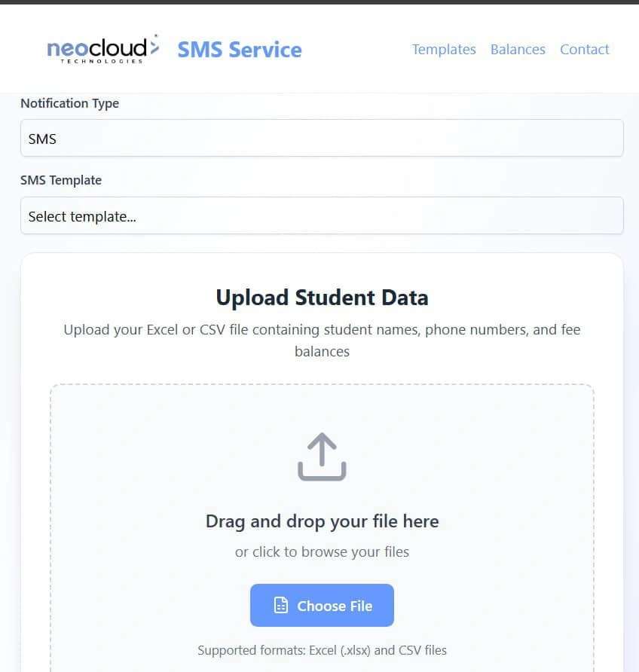Click the Technologies tagline under neocloud
639x672 pixels.
pyautogui.click(x=102, y=61)
